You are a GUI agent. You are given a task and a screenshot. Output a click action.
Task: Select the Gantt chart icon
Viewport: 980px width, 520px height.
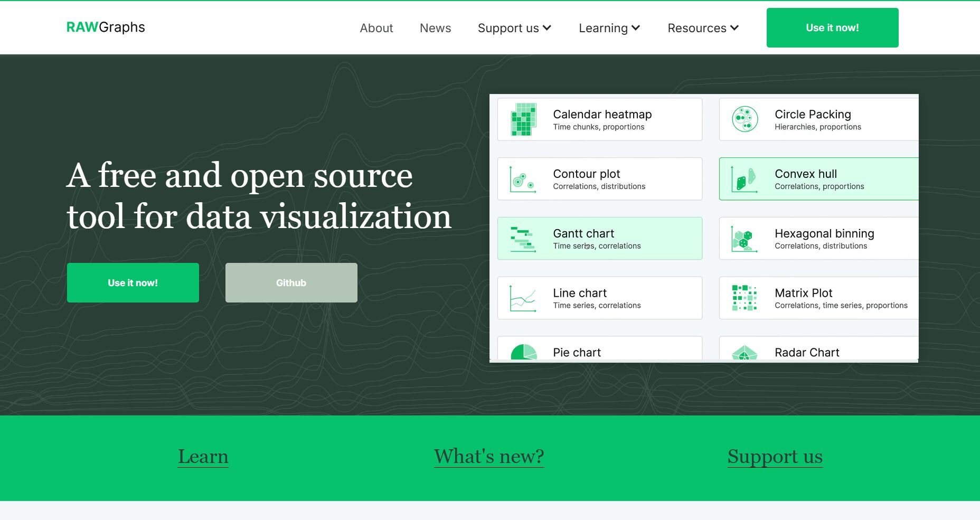point(523,239)
